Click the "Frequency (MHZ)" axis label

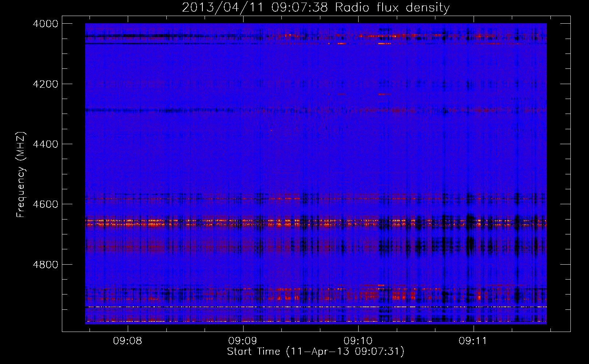(20, 175)
